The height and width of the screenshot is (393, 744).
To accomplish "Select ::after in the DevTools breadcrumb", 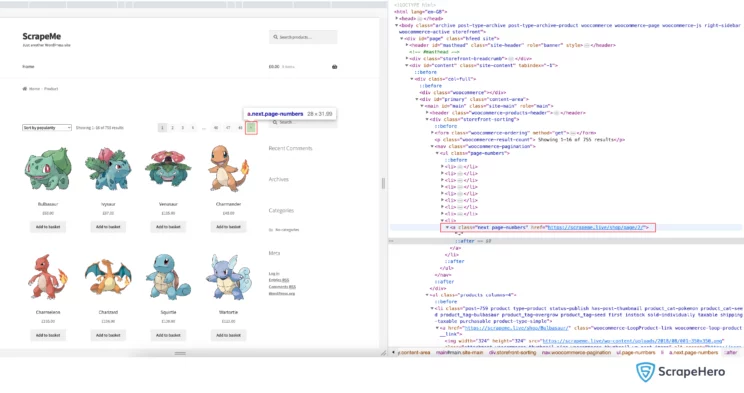I will (731, 353).
